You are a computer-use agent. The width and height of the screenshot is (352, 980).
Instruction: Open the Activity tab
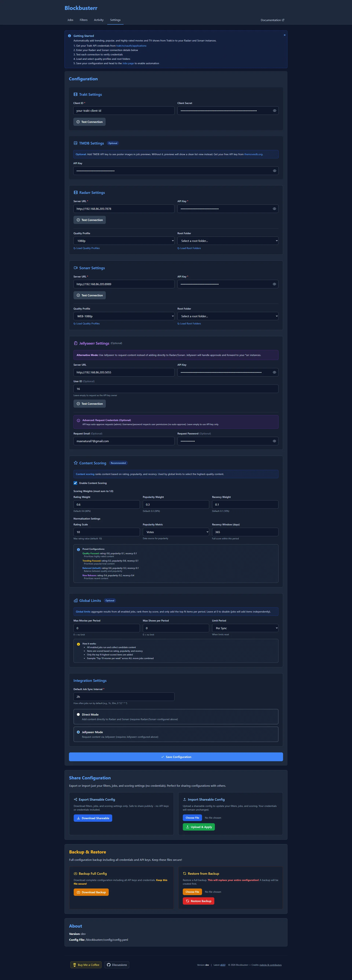pyautogui.click(x=99, y=20)
